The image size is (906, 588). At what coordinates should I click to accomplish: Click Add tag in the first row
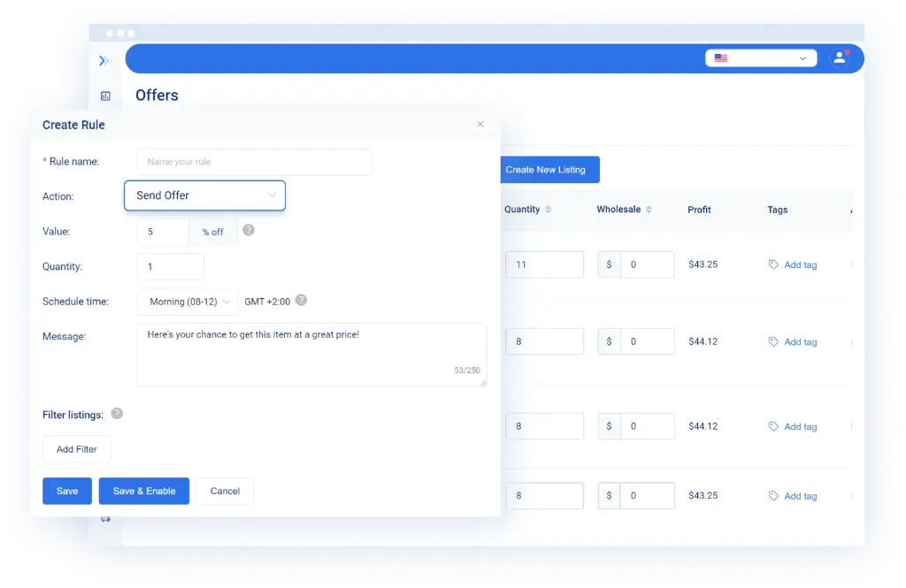point(793,264)
